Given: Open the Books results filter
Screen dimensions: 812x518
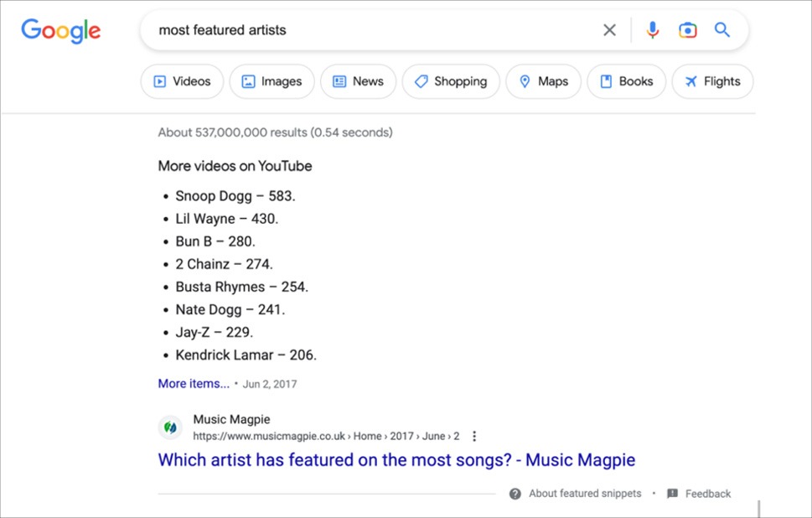Looking at the screenshot, I should tap(626, 81).
